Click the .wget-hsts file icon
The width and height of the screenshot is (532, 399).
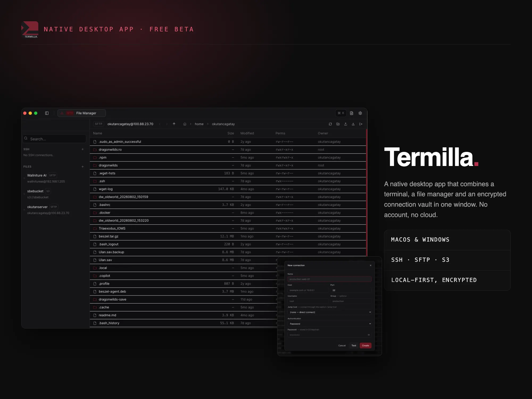[x=95, y=173]
